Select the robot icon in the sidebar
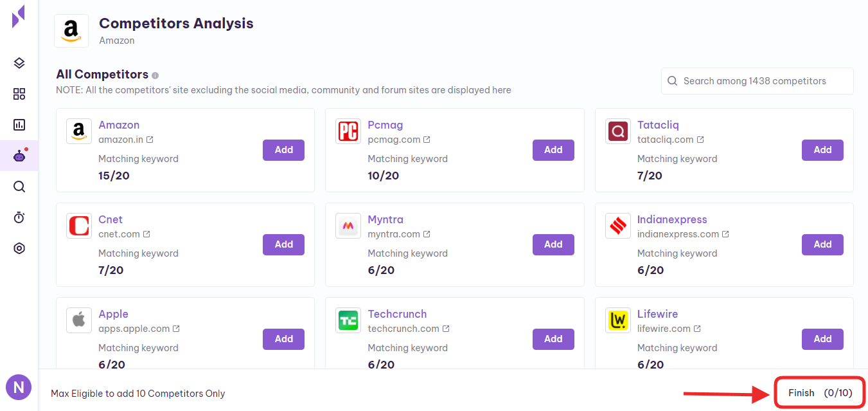This screenshot has width=868, height=411. click(x=19, y=156)
